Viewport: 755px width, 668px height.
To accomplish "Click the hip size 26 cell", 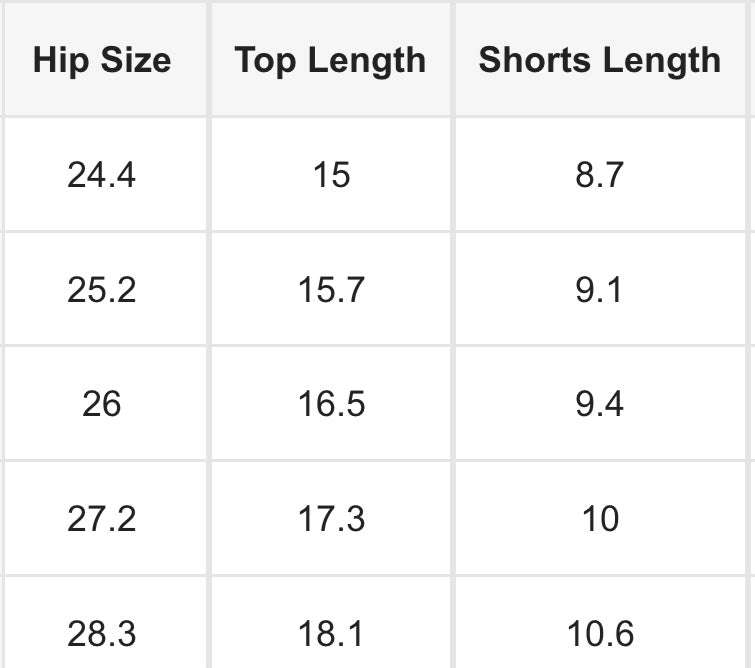I will 102,404.
